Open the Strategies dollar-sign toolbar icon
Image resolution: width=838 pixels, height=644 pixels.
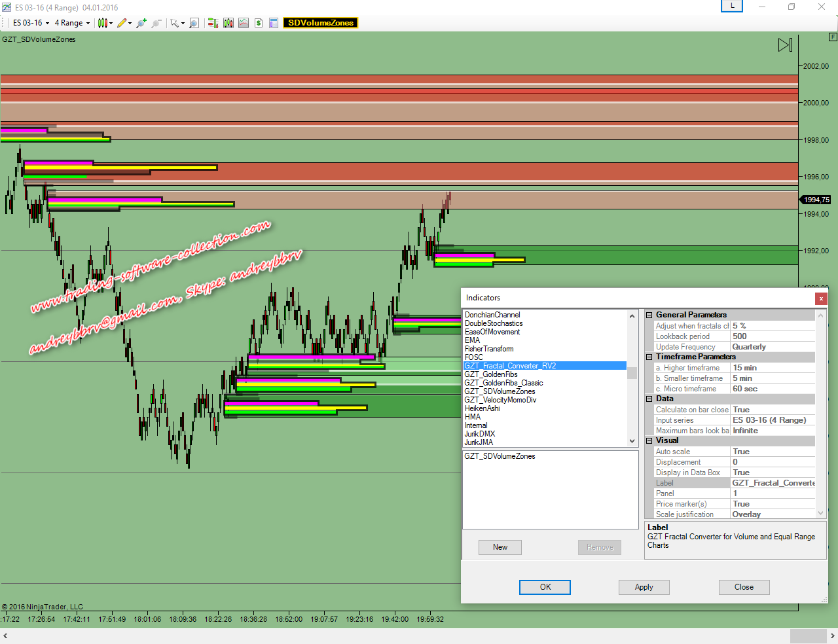point(259,23)
